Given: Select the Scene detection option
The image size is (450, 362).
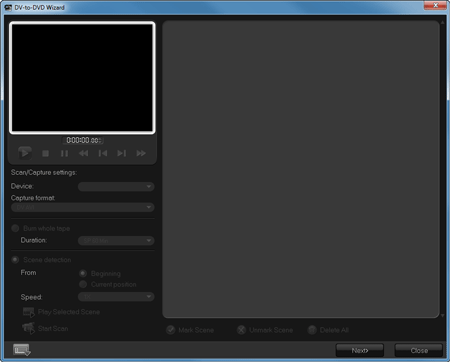Looking at the screenshot, I should [41, 260].
